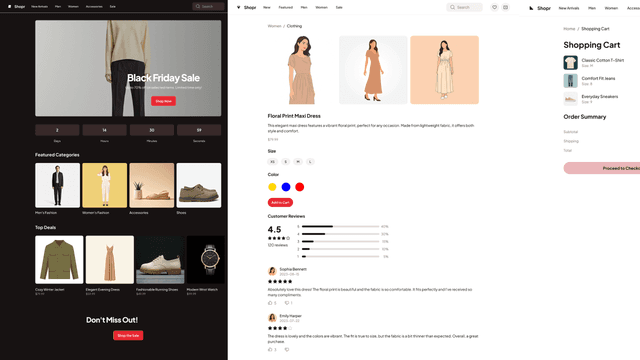This screenshot has width=640, height=360.
Task: Choose the blue color swatch
Action: (x=286, y=187)
